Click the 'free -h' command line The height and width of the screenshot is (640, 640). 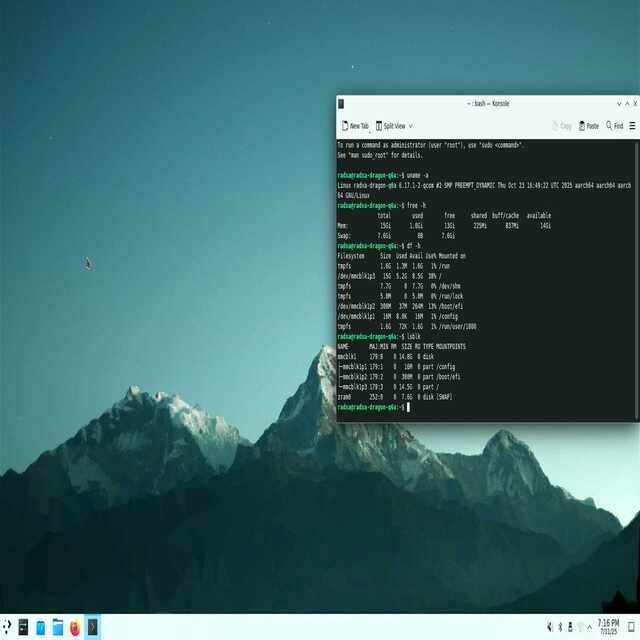click(381, 206)
